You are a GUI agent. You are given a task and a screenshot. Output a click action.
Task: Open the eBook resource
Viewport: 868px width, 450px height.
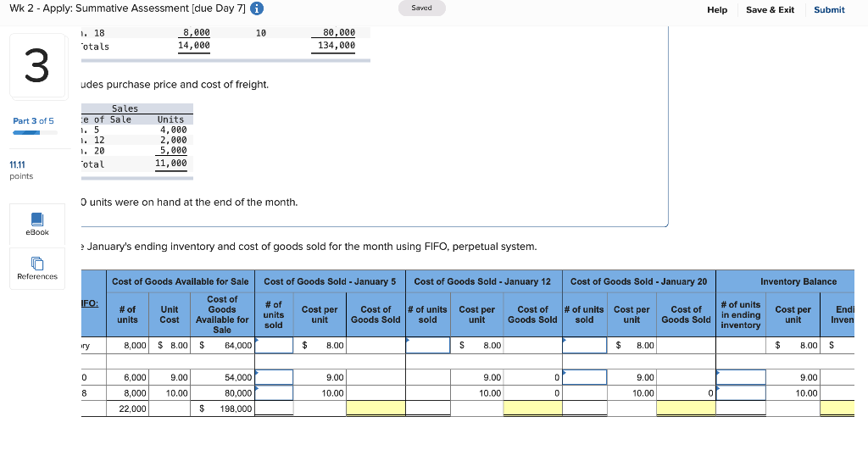37,225
